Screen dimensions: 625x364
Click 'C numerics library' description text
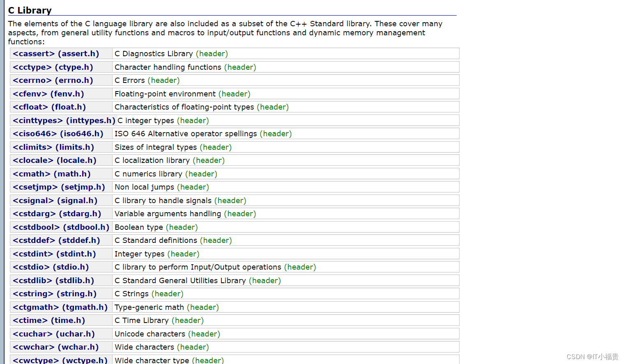(148, 174)
